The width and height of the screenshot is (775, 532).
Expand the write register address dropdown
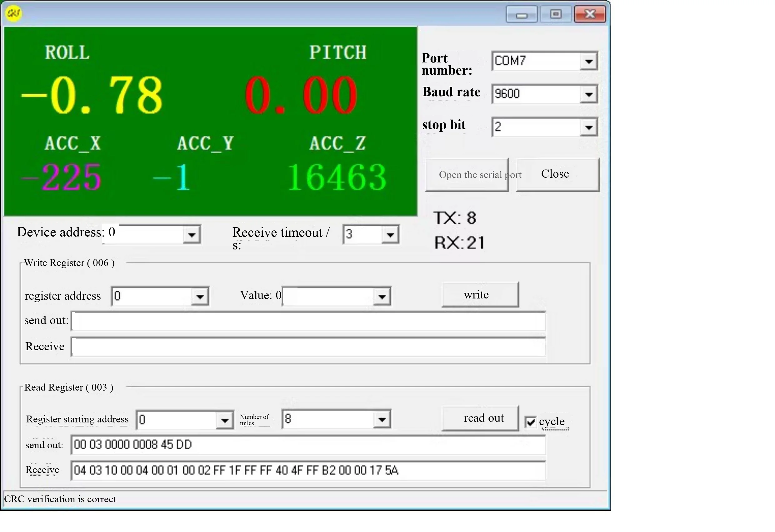point(200,296)
